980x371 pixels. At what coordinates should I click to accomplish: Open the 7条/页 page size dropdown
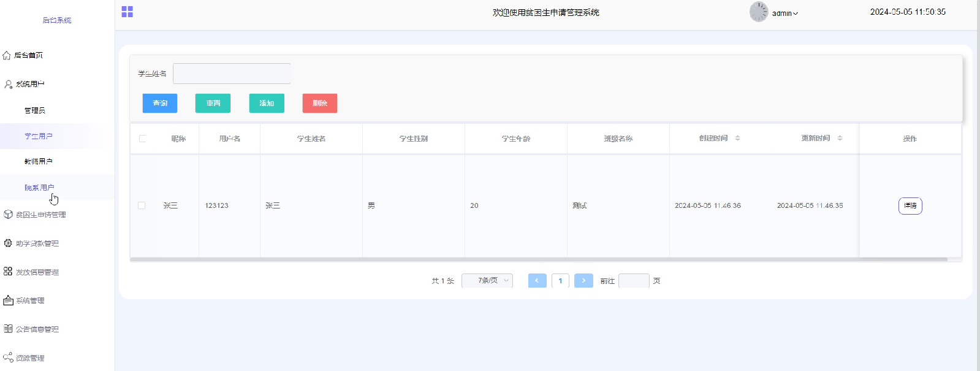pyautogui.click(x=487, y=281)
